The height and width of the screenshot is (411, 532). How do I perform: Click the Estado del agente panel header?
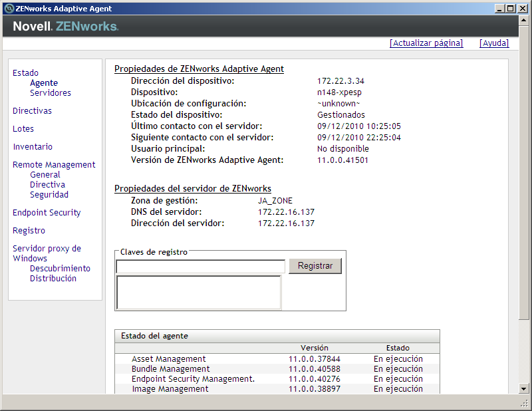pos(277,336)
